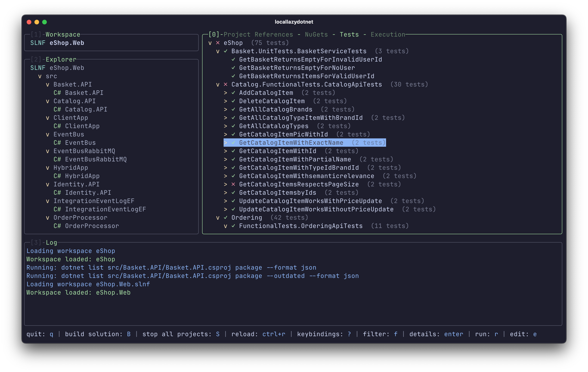Click B to build the solution
Image resolution: width=588 pixels, height=372 pixels.
(129, 334)
